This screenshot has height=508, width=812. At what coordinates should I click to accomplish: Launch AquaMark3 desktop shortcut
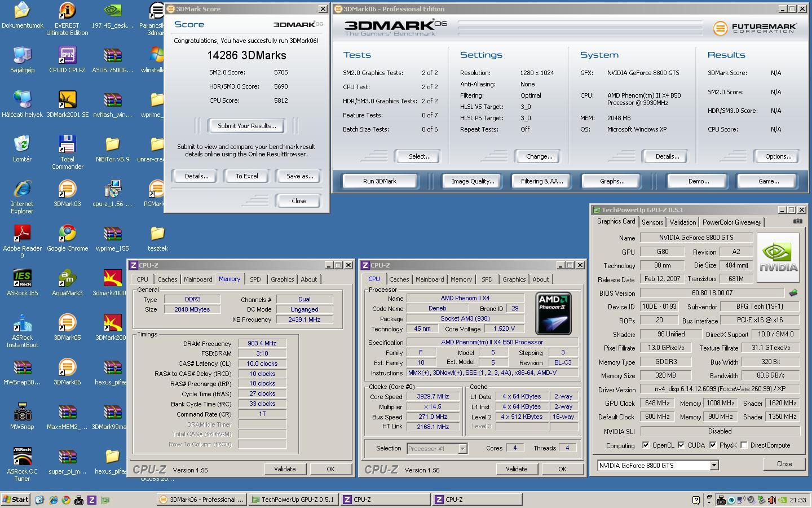pyautogui.click(x=67, y=282)
